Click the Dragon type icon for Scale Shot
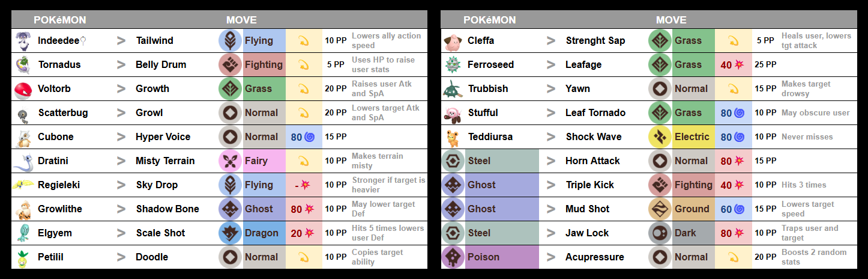Viewport: 868px width, 279px height. coord(231,233)
